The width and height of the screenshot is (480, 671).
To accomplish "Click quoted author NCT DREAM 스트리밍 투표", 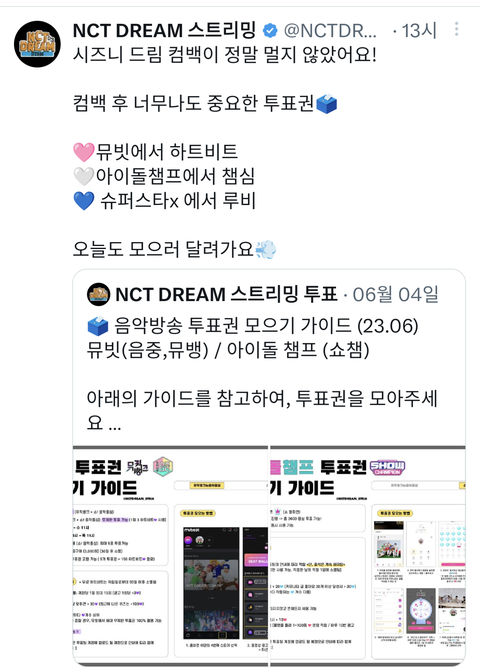I will coord(226,294).
